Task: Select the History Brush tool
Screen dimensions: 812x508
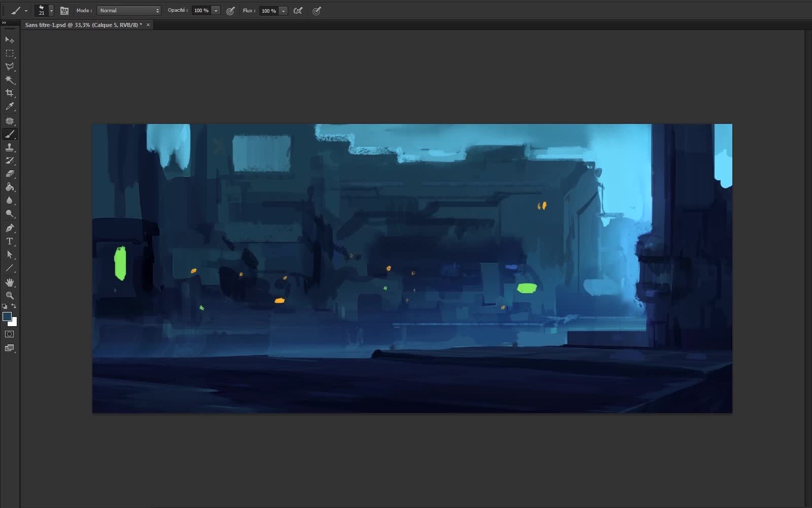Action: (10, 161)
